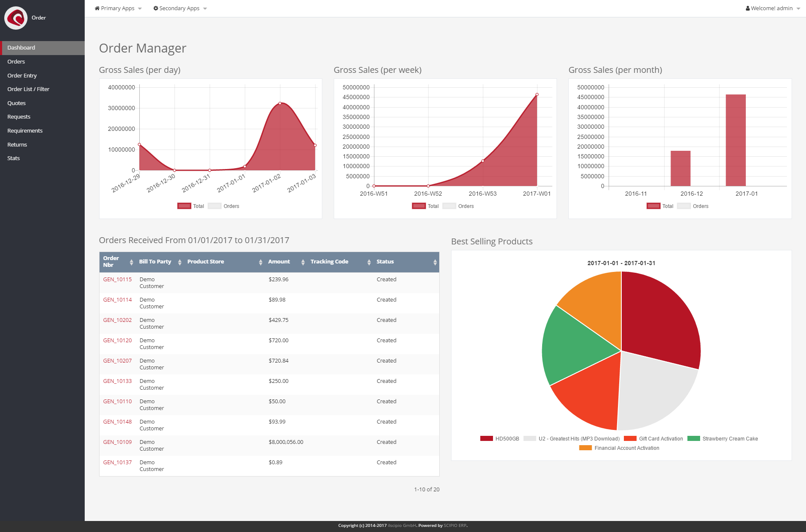Image resolution: width=806 pixels, height=532 pixels.
Task: Toggle the Total series in weekly sales legend
Action: pyautogui.click(x=426, y=206)
